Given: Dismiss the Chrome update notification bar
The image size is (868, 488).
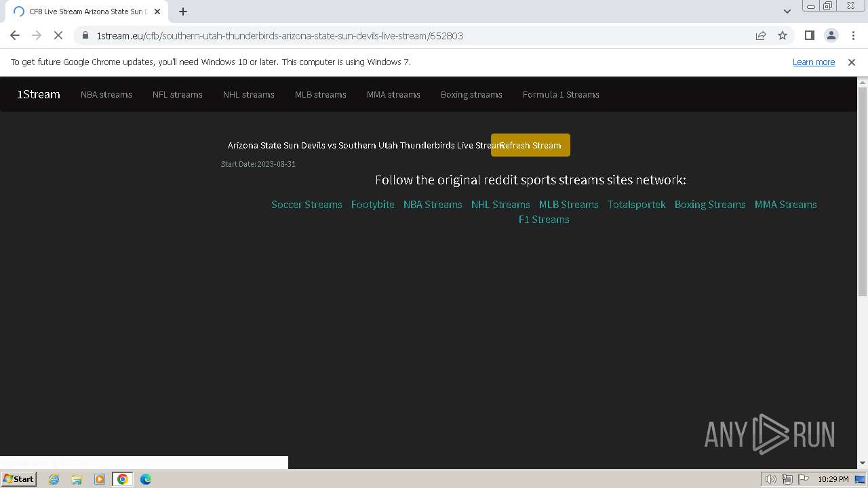Looking at the screenshot, I should coord(852,62).
